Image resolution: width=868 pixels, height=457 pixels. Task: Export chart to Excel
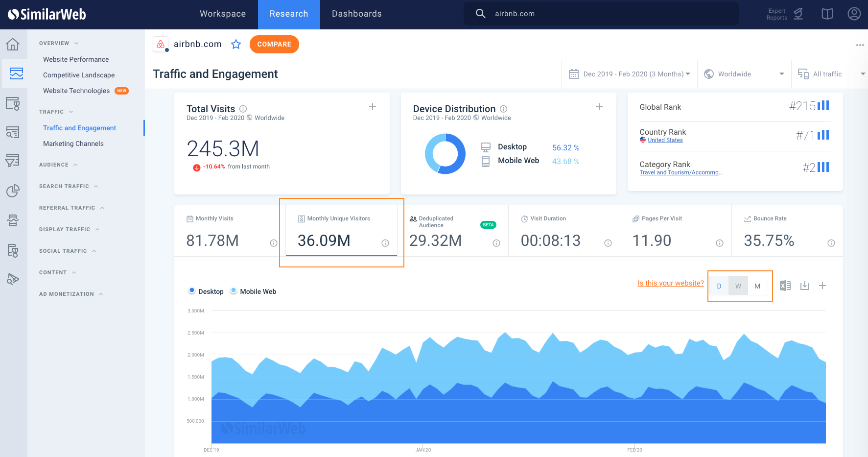click(x=785, y=286)
